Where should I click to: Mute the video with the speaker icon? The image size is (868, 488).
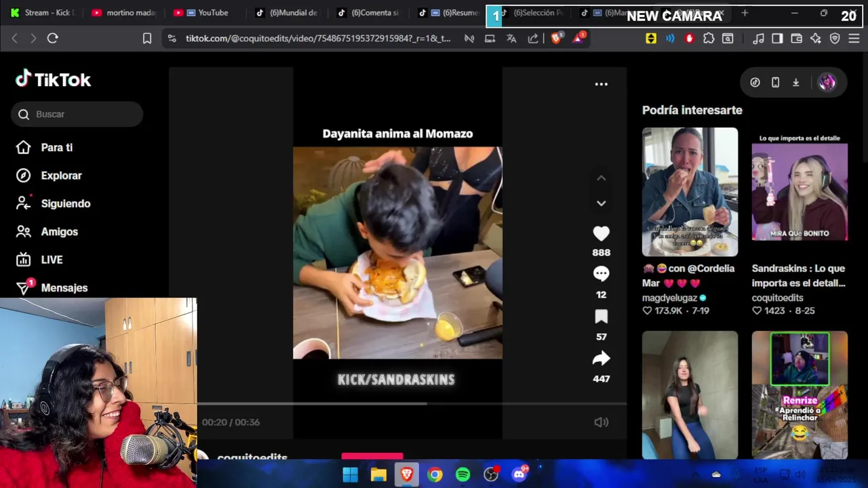tap(601, 422)
